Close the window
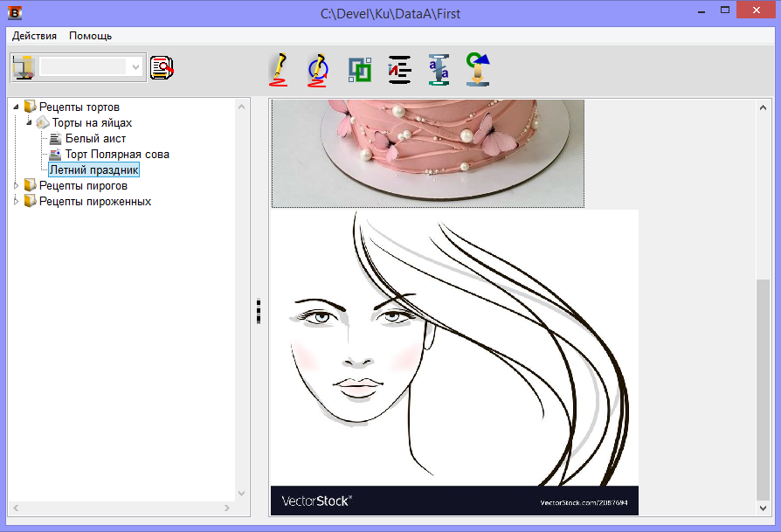The height and width of the screenshot is (532, 781). (756, 10)
